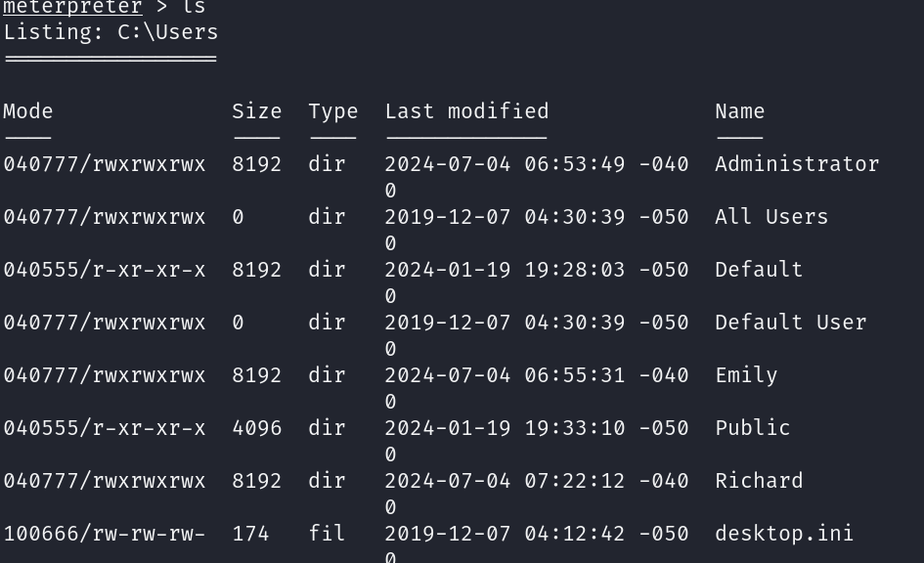Click the fil type of desktop.ini
This screenshot has width=924, height=563.
pyautogui.click(x=327, y=534)
